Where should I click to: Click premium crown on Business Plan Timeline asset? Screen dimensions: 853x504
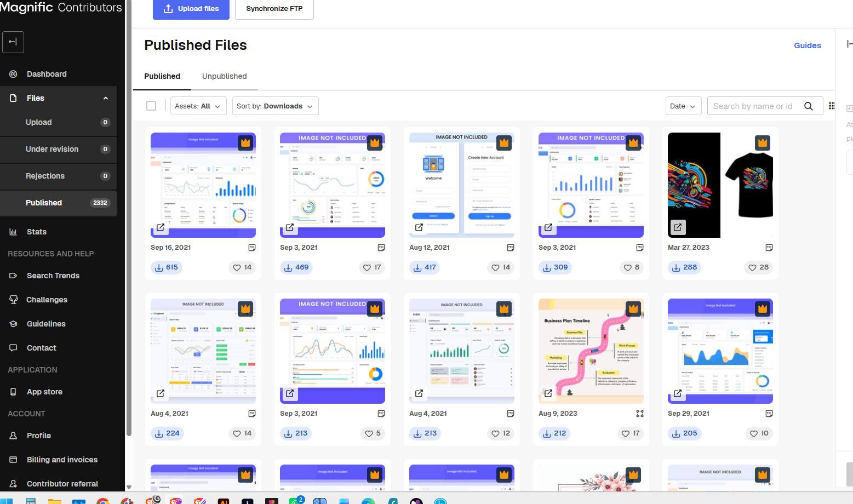point(633,309)
